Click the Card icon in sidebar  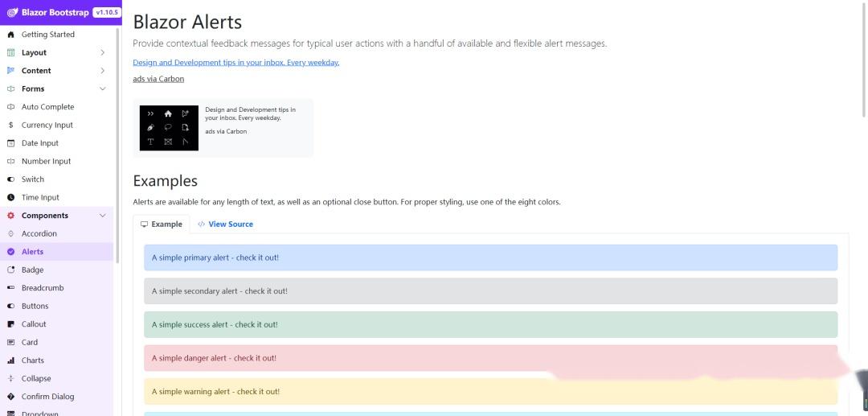(x=11, y=343)
